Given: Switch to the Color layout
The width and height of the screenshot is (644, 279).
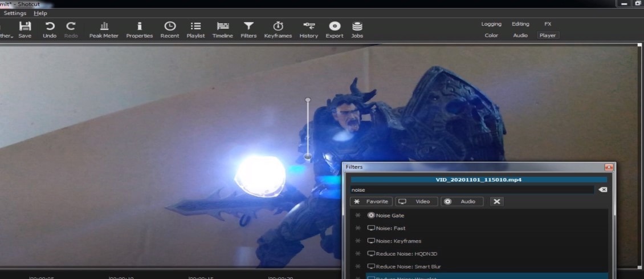Looking at the screenshot, I should pyautogui.click(x=491, y=35).
